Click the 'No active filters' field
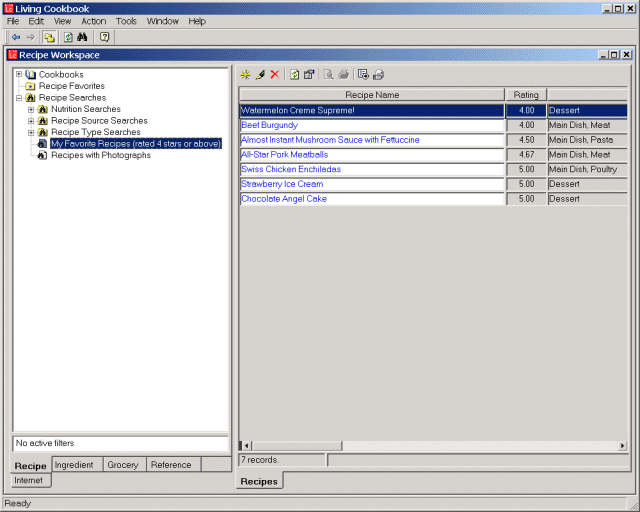The height and width of the screenshot is (512, 640). [121, 443]
